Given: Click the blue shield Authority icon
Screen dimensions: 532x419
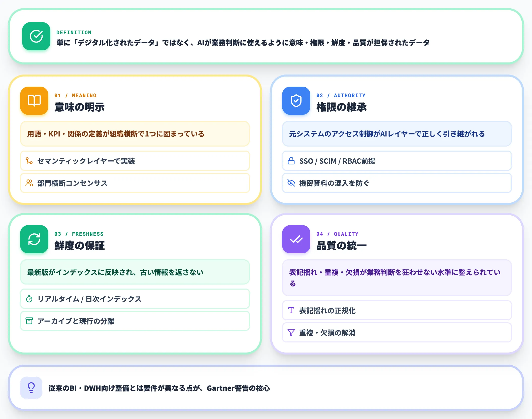Looking at the screenshot, I should coord(296,101).
